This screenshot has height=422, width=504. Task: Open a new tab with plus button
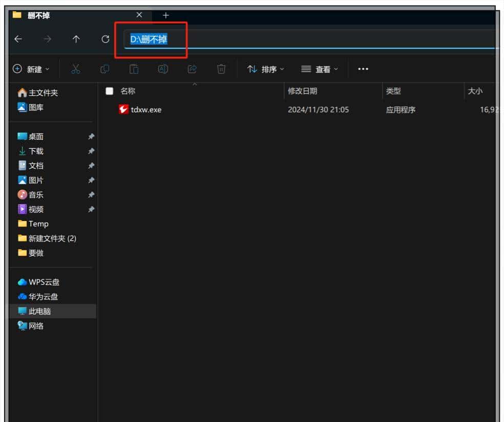pyautogui.click(x=165, y=15)
